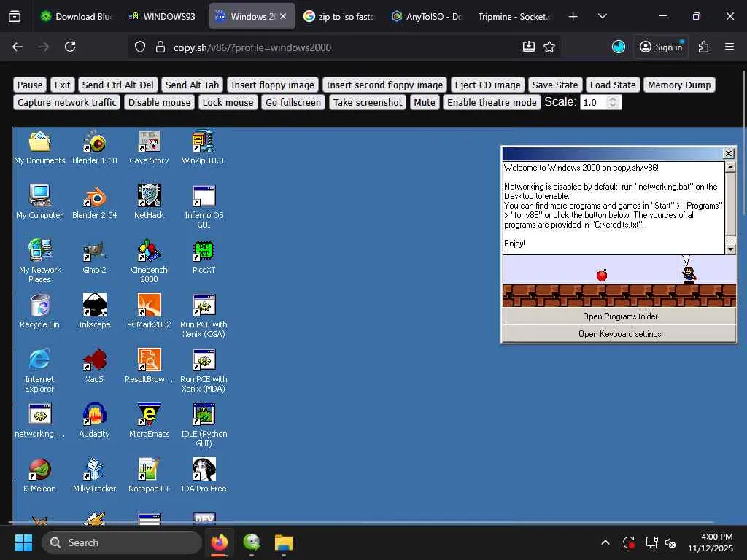
Task: Click Insert floppy image button
Action: [x=273, y=85]
